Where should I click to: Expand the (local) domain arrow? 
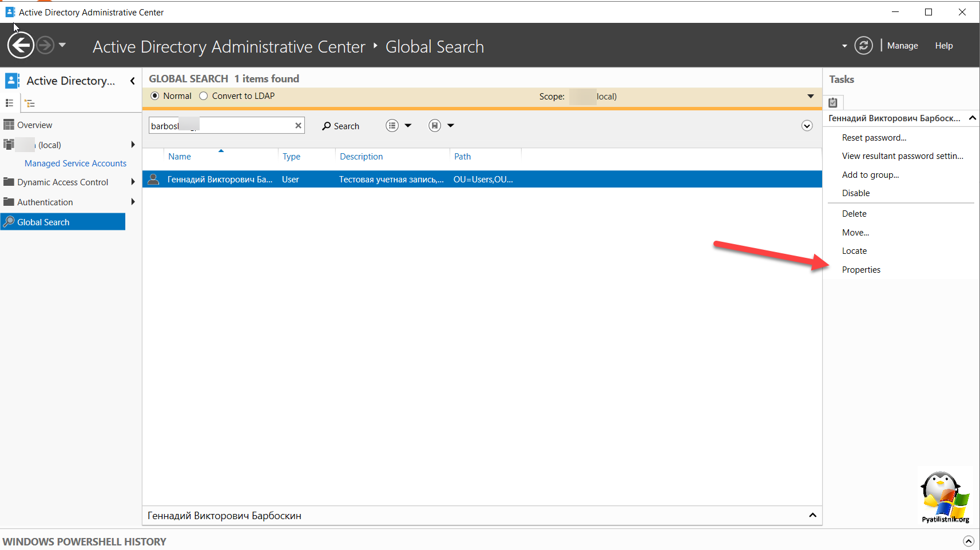point(133,145)
